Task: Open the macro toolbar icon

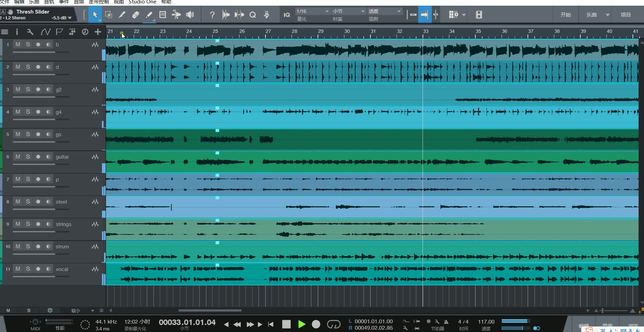Action: click(266, 15)
